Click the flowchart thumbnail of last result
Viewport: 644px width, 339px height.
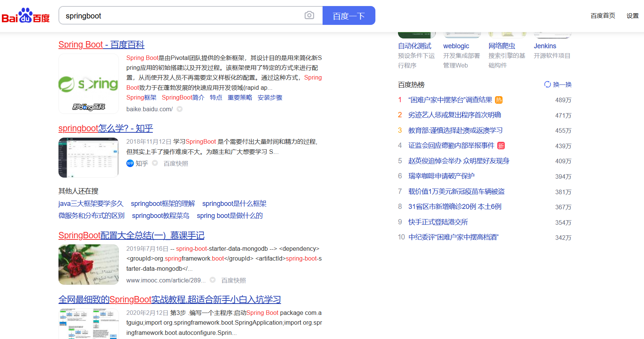89,324
